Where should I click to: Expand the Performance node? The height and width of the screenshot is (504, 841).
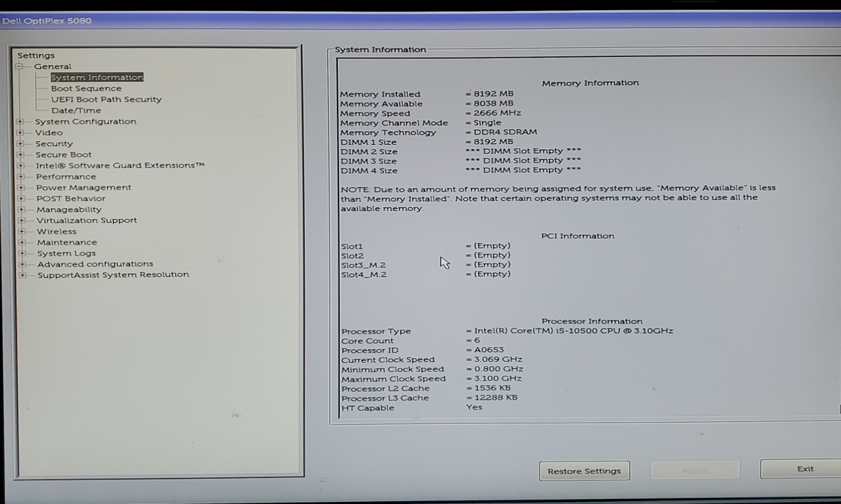pyautogui.click(x=21, y=176)
